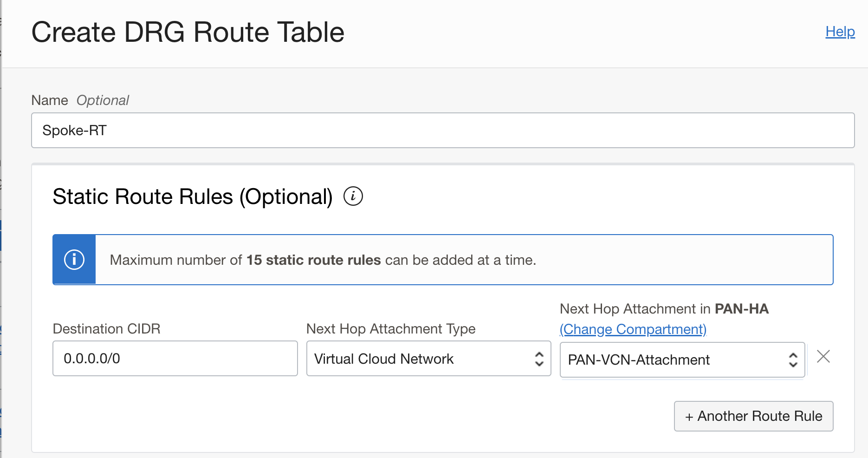
Task: Select the 0.0.0.0/0 text in the CIDR field
Action: tap(91, 358)
